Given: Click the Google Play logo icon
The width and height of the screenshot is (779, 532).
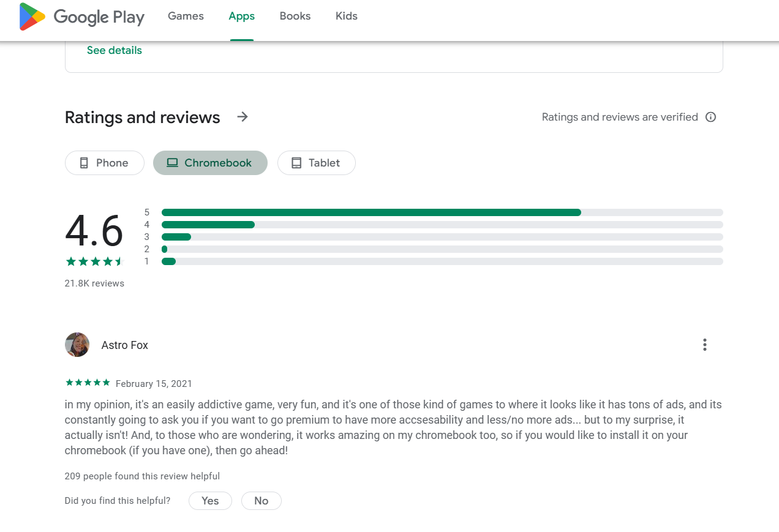Looking at the screenshot, I should [x=32, y=17].
